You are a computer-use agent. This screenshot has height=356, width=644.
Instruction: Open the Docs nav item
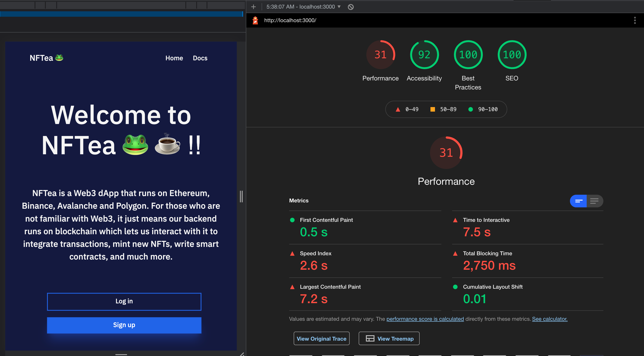[200, 58]
